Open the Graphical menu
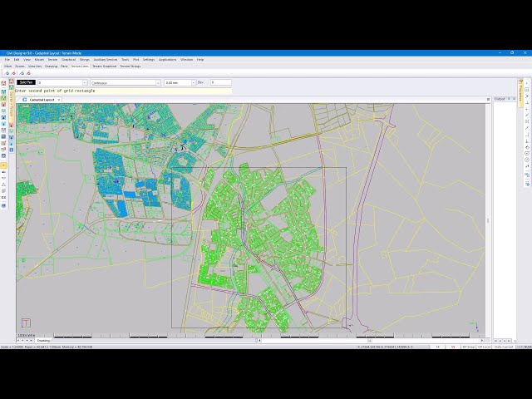The height and width of the screenshot is (399, 532). [68, 59]
